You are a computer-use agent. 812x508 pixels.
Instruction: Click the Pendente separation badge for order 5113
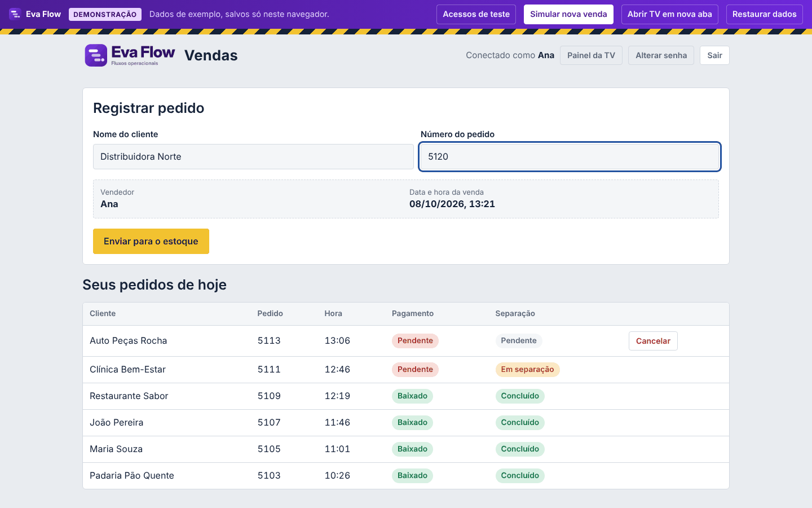pos(519,341)
